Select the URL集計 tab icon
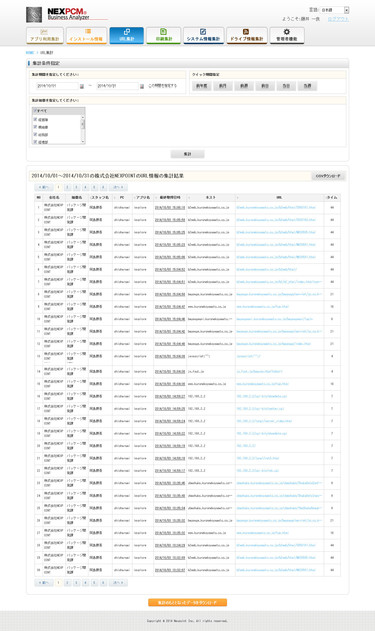Screen dimensions: 375x631 [127, 32]
